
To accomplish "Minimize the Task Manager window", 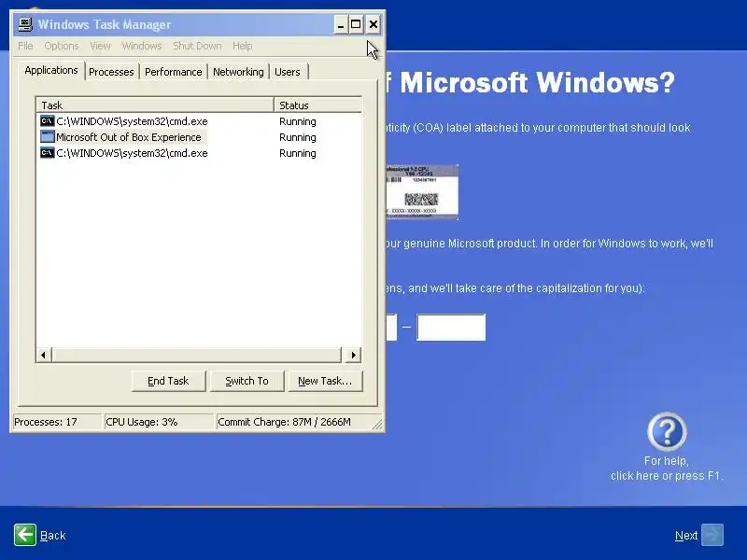I will [341, 25].
